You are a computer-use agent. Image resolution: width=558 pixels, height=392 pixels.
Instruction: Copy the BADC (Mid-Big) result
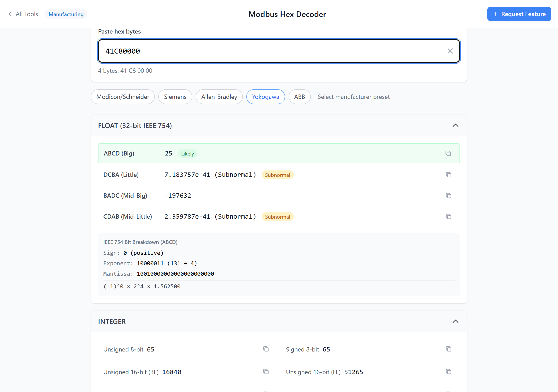[x=448, y=196]
